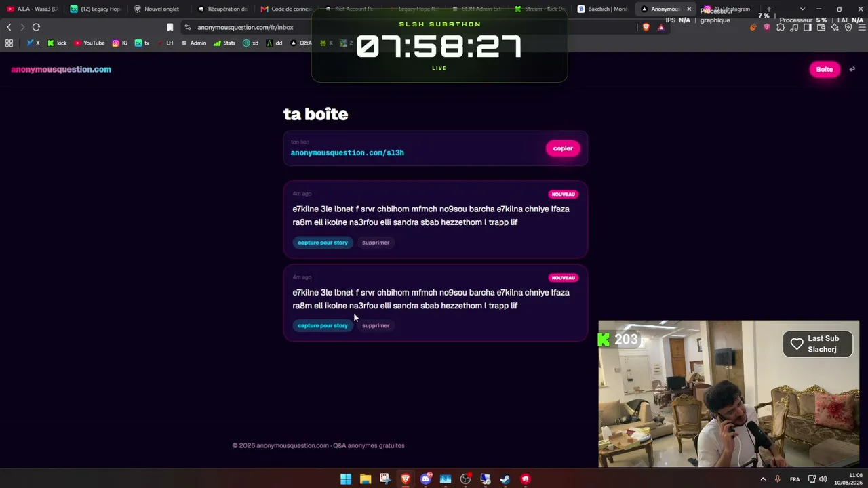Open the YouTube bookmark
Viewport: 868px width, 488px height.
pos(90,43)
